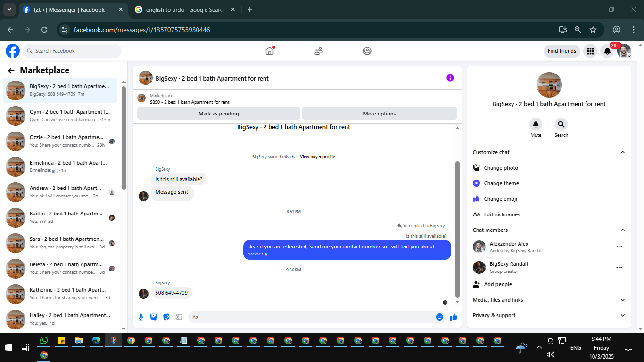Select Change theme option

549,183
